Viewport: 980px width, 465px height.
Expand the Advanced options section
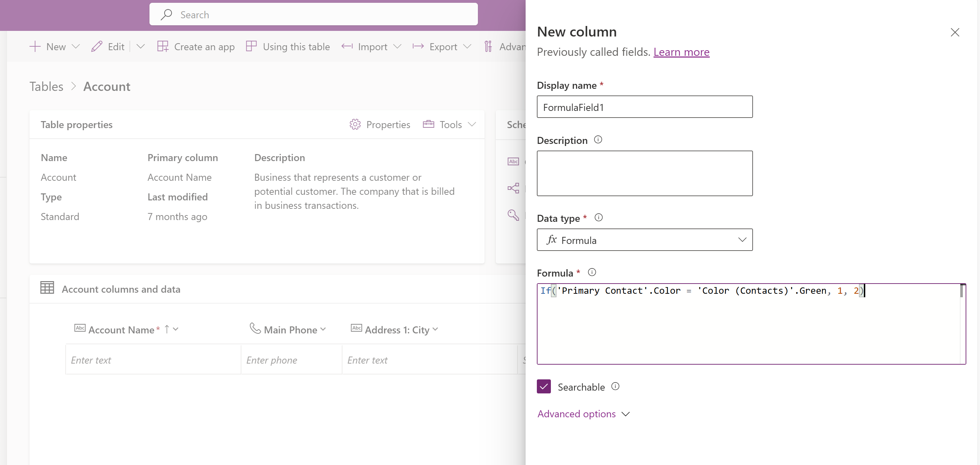583,413
